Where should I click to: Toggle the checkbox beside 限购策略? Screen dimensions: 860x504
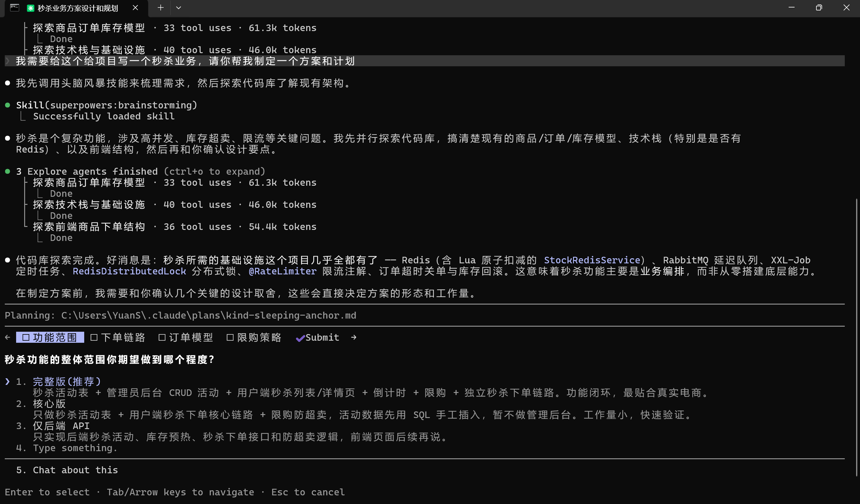(230, 338)
